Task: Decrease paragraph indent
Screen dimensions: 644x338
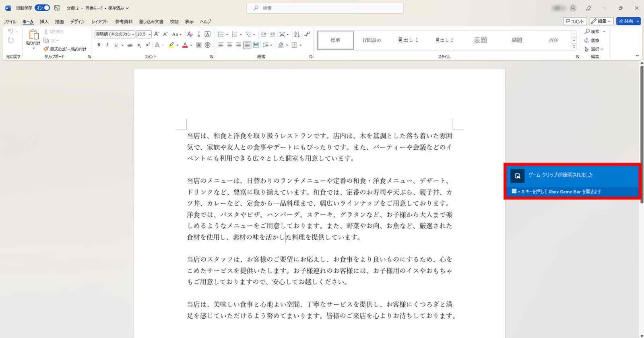Action: 263,34
